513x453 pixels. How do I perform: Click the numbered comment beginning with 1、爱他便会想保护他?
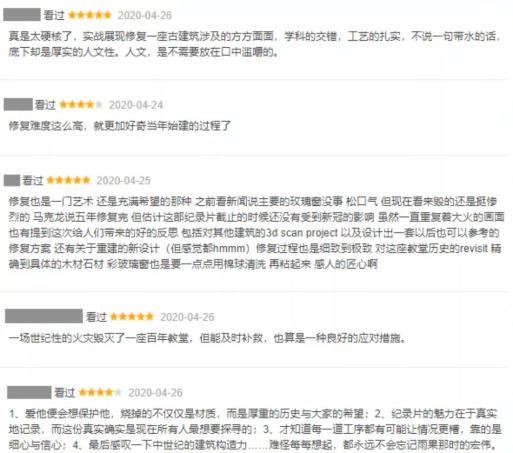pyautogui.click(x=255, y=429)
